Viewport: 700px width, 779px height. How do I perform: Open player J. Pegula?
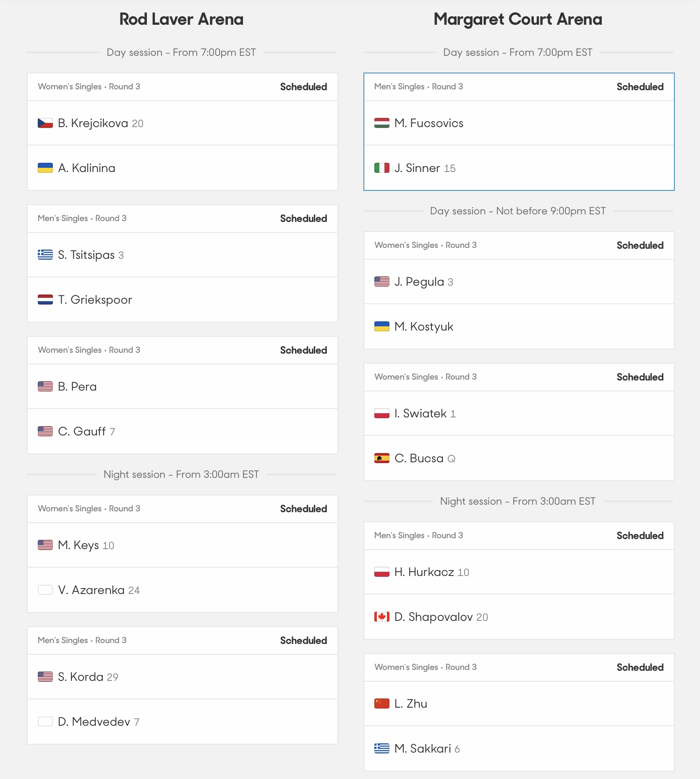click(x=519, y=281)
